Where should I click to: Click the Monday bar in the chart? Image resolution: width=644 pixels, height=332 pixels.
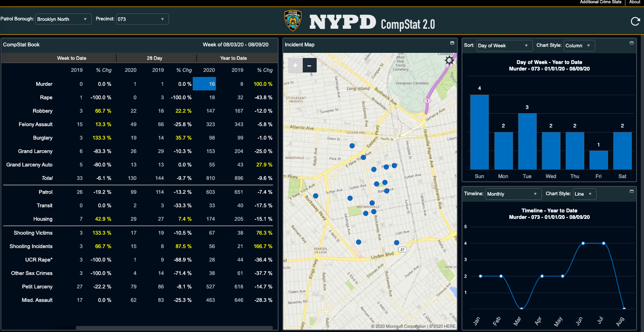(x=503, y=151)
